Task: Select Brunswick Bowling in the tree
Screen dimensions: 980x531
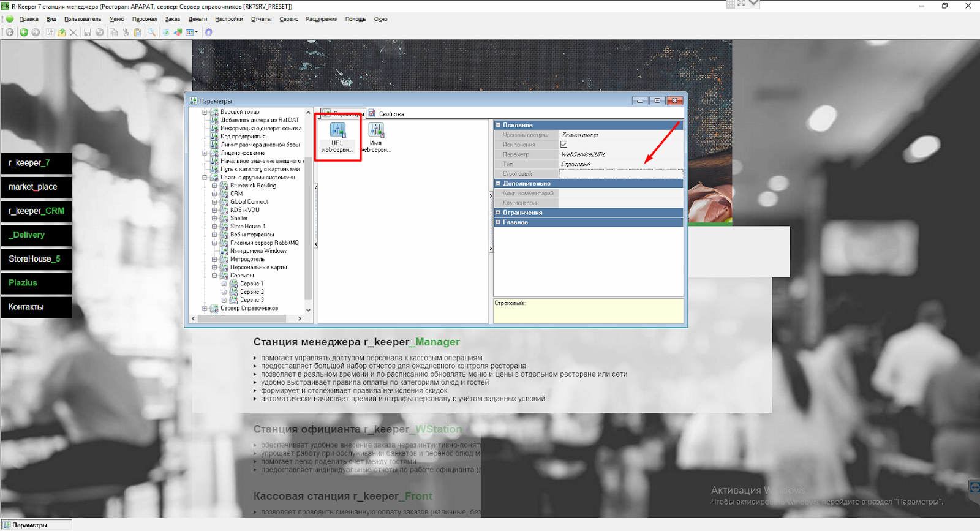Action: coord(253,186)
